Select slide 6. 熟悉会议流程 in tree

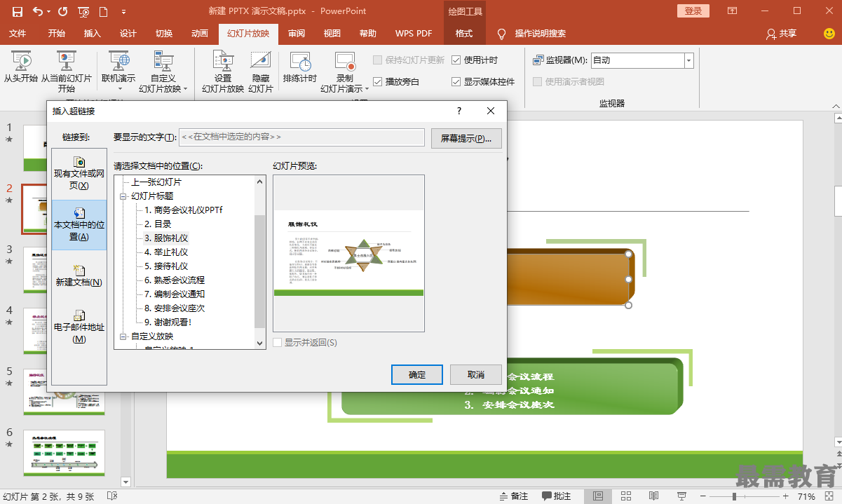pos(175,280)
